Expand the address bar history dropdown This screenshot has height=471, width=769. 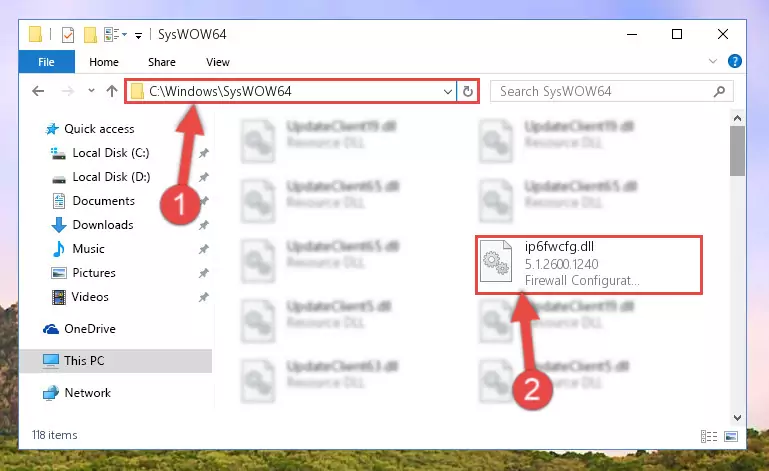pos(447,91)
